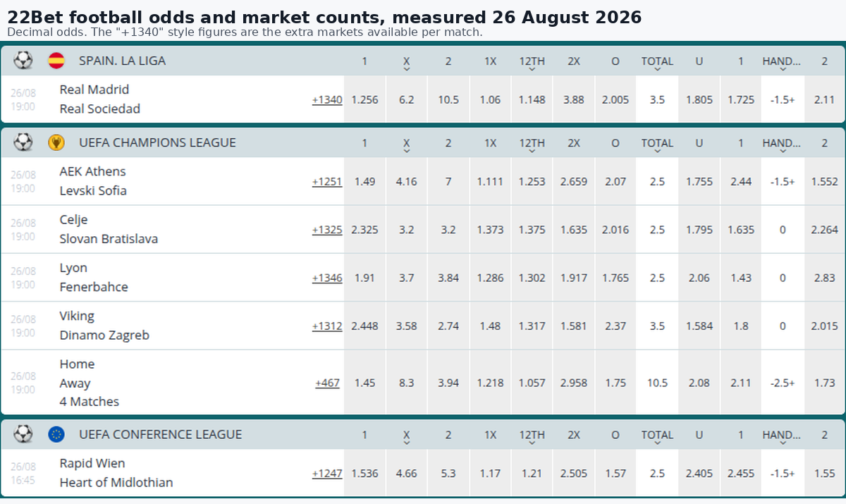Open +1251 extra markets for AEK Athens
Screen dimensions: 846x504
click(327, 182)
